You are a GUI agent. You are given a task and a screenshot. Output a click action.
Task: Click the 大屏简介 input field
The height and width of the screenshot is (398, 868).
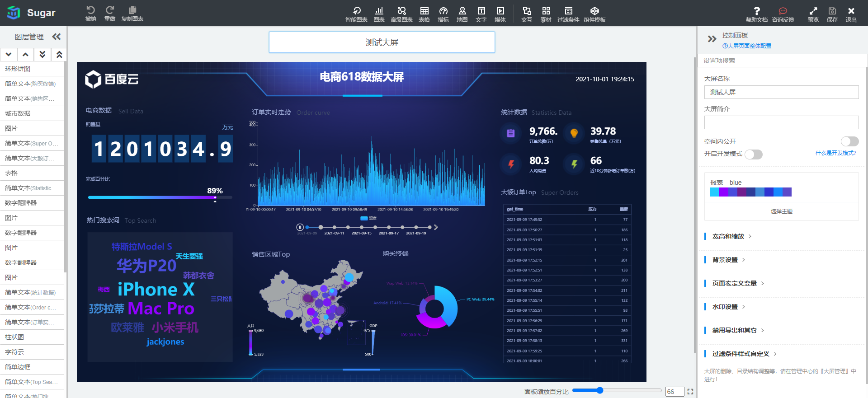782,122
